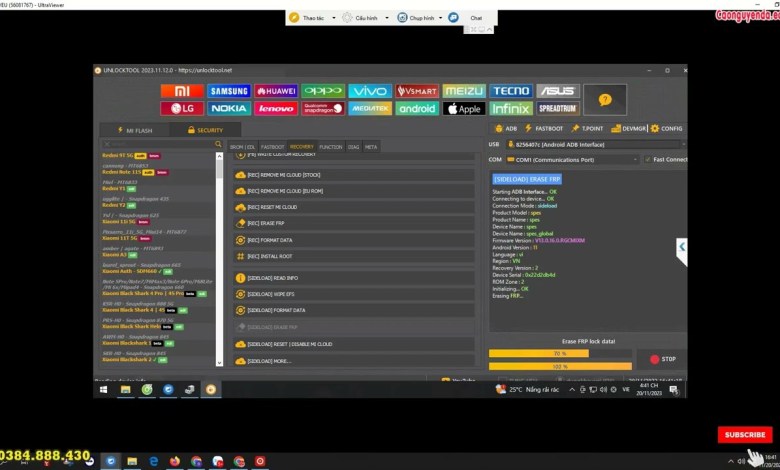Run [SIDELOAD] READ INFO
Viewport: 780px width, 470px height.
(x=354, y=278)
